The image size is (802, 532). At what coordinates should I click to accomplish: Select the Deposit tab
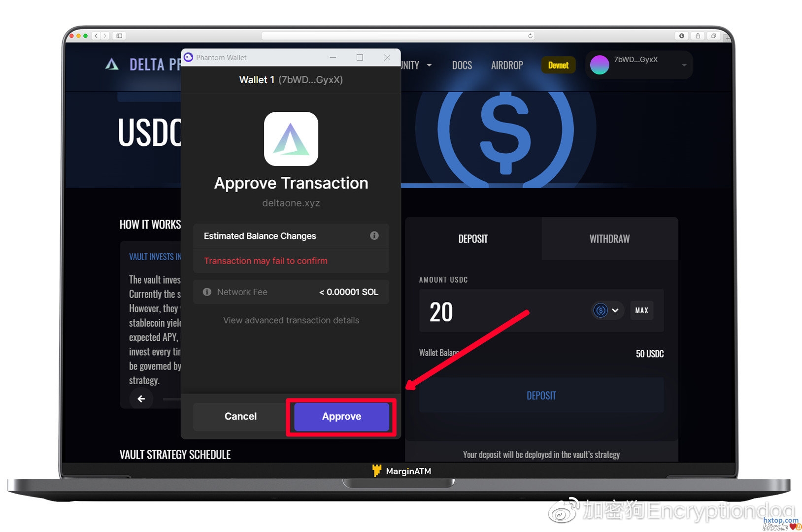tap(473, 239)
